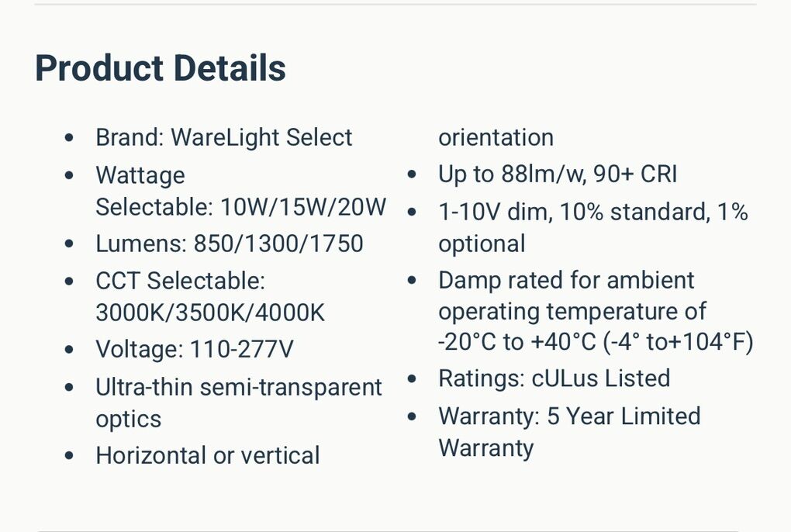Click the bullet point beside Brand
The image size is (791, 532).
tap(70, 138)
